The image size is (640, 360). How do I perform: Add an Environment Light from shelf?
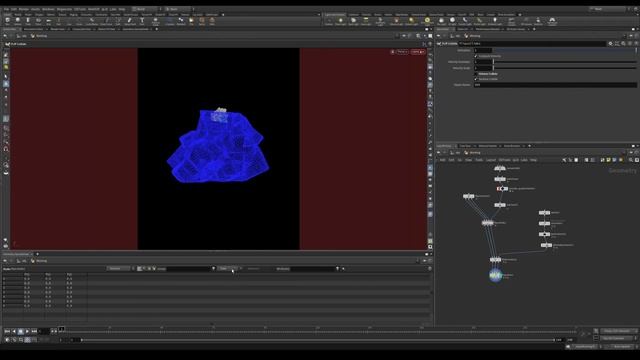point(427,21)
